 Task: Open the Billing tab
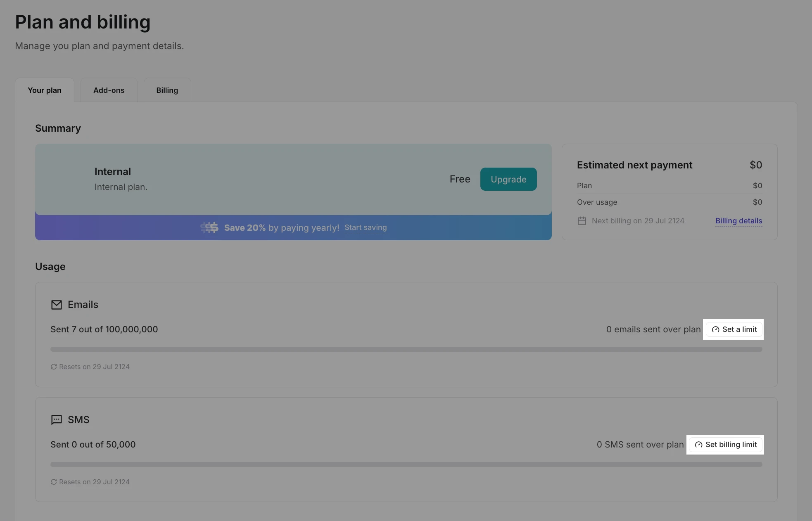point(167,90)
